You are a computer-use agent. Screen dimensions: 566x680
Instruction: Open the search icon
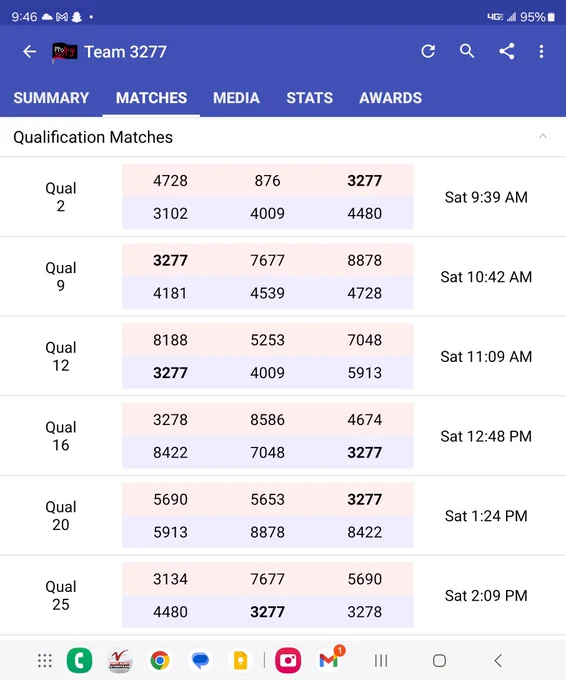coord(467,52)
